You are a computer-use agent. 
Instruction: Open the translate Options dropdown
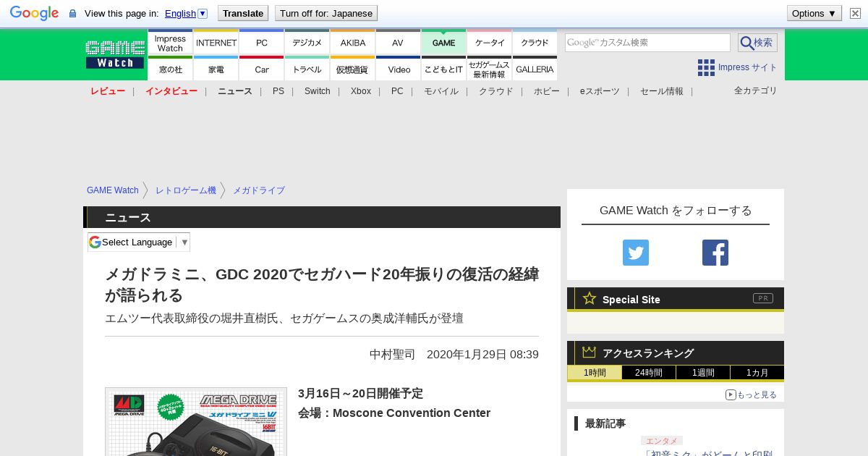coord(814,13)
